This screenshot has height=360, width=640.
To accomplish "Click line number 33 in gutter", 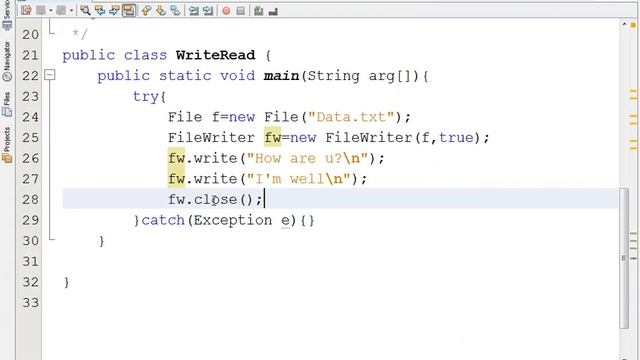I will [30, 302].
